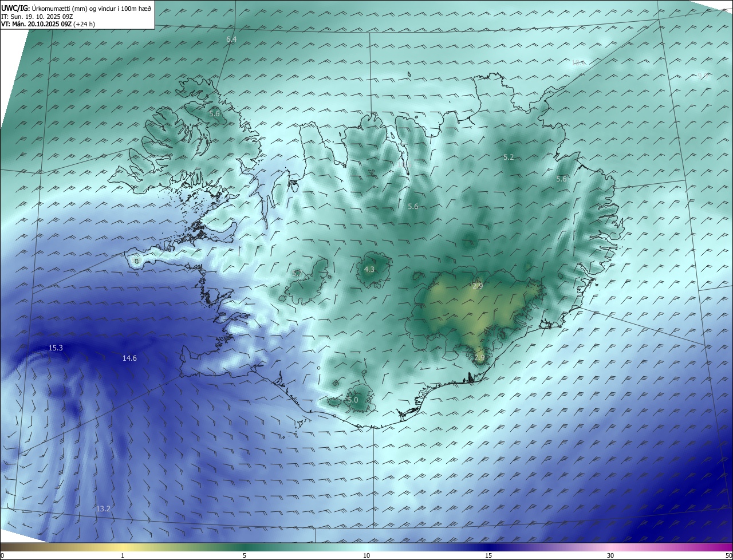The height and width of the screenshot is (560, 733).
Task: Select the initial time "IT: Sun. 19. 10. 2025 09Z"
Action: point(38,17)
